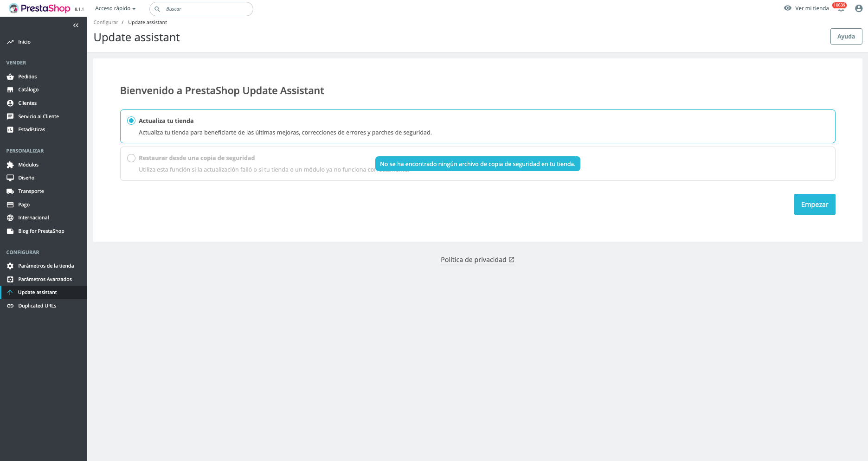Click the CONFIGURAR section label
Viewport: 868px width, 461px height.
[23, 252]
